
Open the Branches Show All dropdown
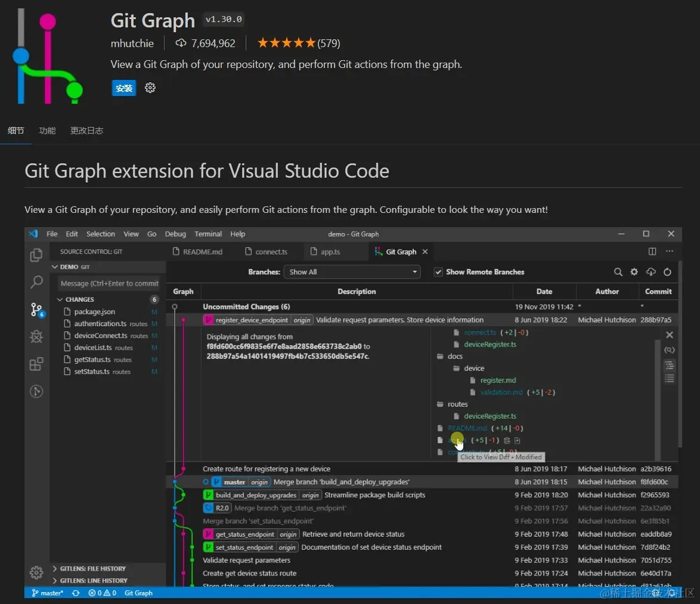coord(352,272)
